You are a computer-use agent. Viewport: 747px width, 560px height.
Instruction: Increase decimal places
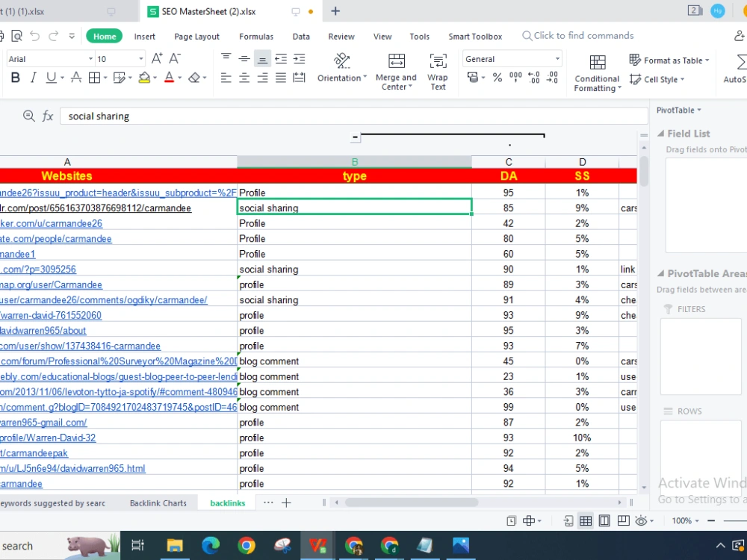[534, 78]
